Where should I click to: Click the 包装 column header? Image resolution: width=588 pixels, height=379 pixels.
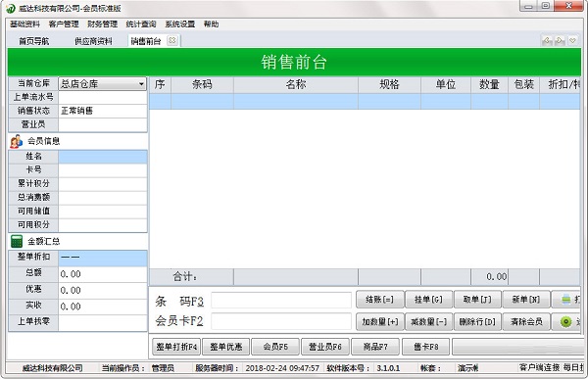click(524, 85)
